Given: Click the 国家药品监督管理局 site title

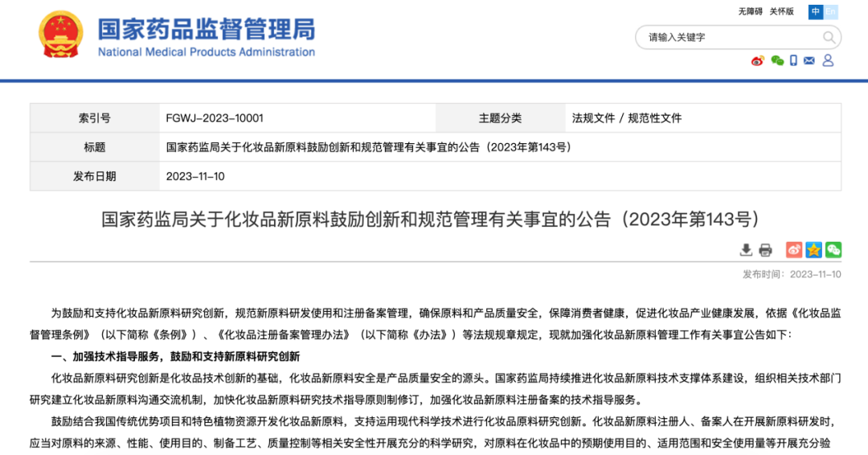Looking at the screenshot, I should pyautogui.click(x=207, y=30).
